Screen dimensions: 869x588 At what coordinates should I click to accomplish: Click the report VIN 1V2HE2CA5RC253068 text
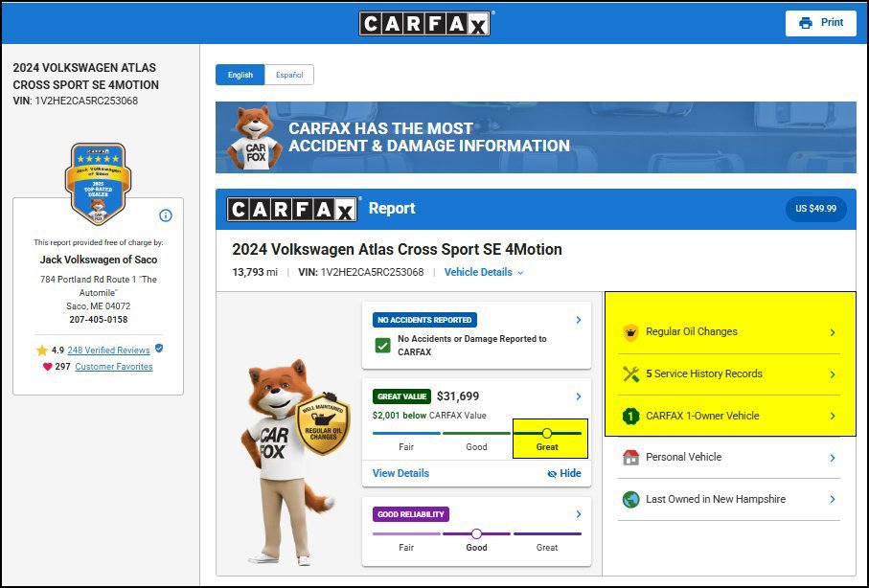pos(361,272)
